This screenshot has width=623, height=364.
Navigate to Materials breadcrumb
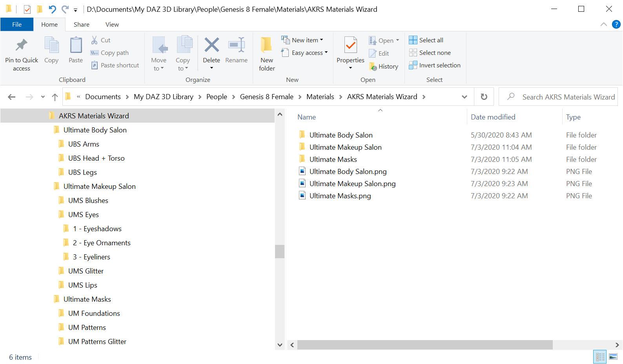[x=321, y=97]
